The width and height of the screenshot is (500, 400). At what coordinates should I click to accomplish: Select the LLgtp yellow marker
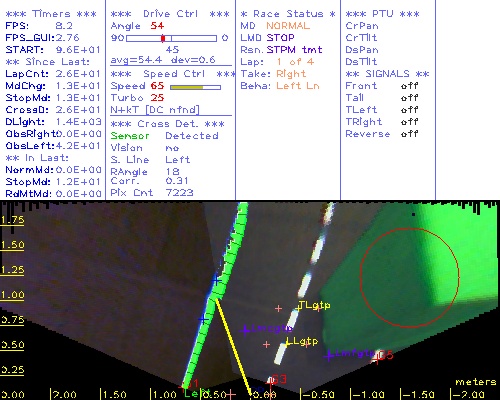click(x=302, y=342)
